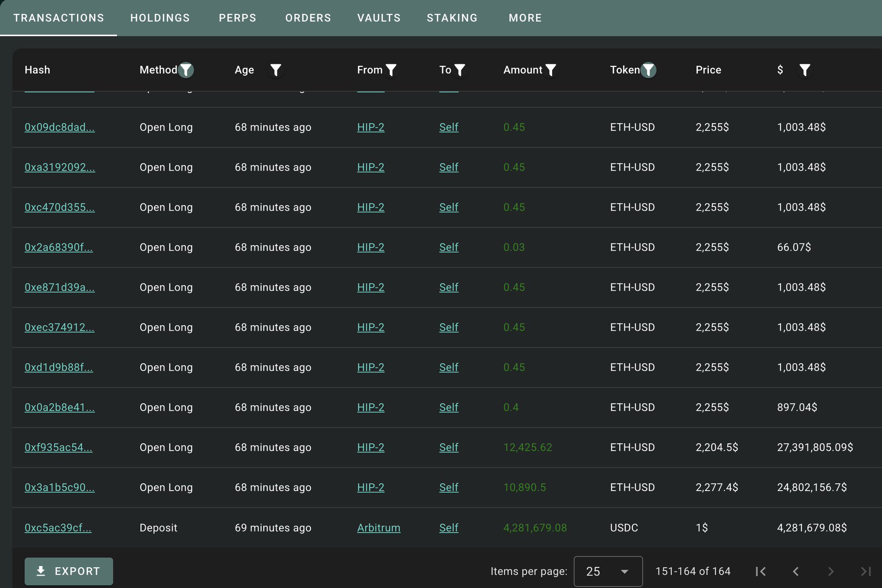The image size is (882, 588).
Task: Open transaction hash 0xe871d39a...
Action: tap(60, 287)
